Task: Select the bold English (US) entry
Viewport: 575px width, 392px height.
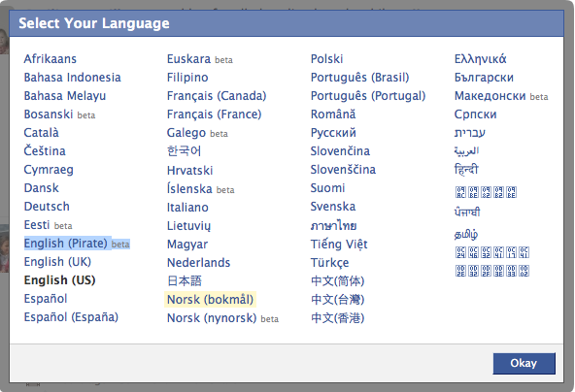Action: (60, 279)
